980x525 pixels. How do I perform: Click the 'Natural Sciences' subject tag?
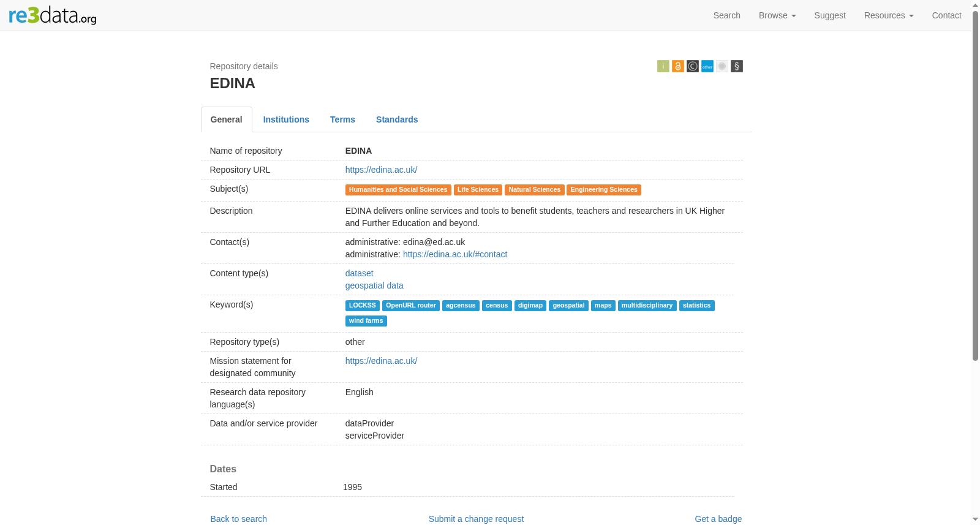coord(534,190)
